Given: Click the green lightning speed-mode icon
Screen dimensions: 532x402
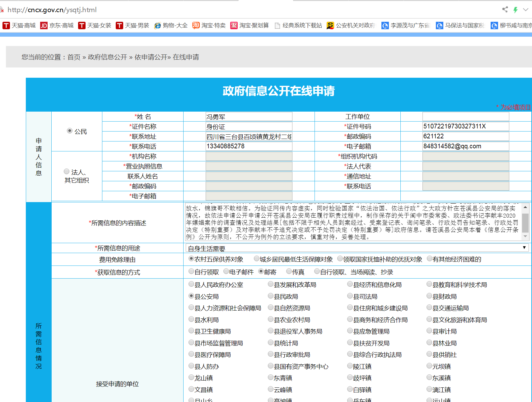Looking at the screenshot, I should [516, 10].
